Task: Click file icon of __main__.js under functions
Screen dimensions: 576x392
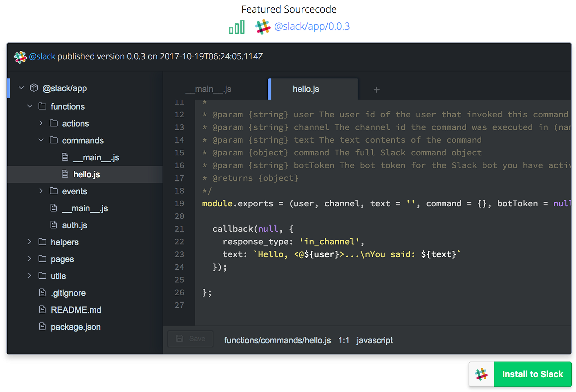Action: tap(54, 208)
